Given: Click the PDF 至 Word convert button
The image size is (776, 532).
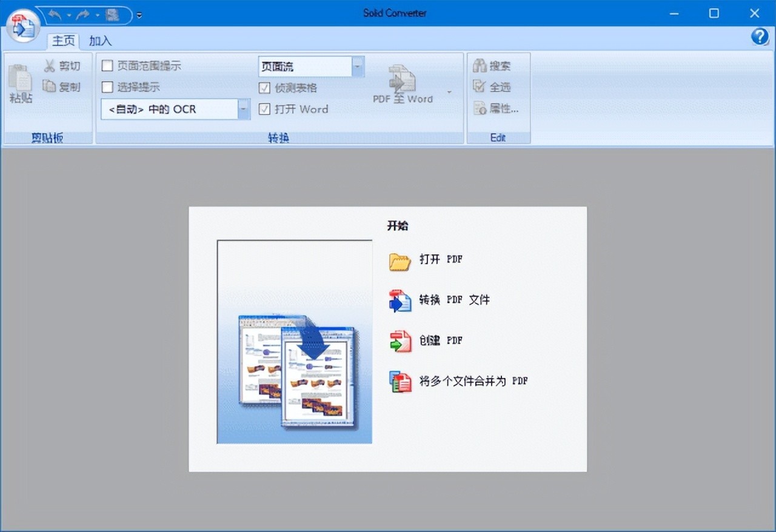Looking at the screenshot, I should click(x=403, y=84).
